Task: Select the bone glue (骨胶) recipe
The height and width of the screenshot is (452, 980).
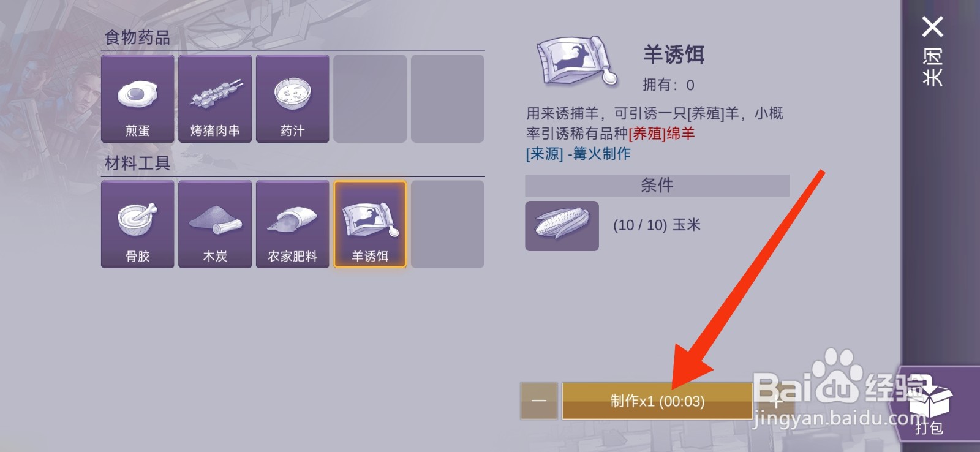Action: (x=137, y=224)
